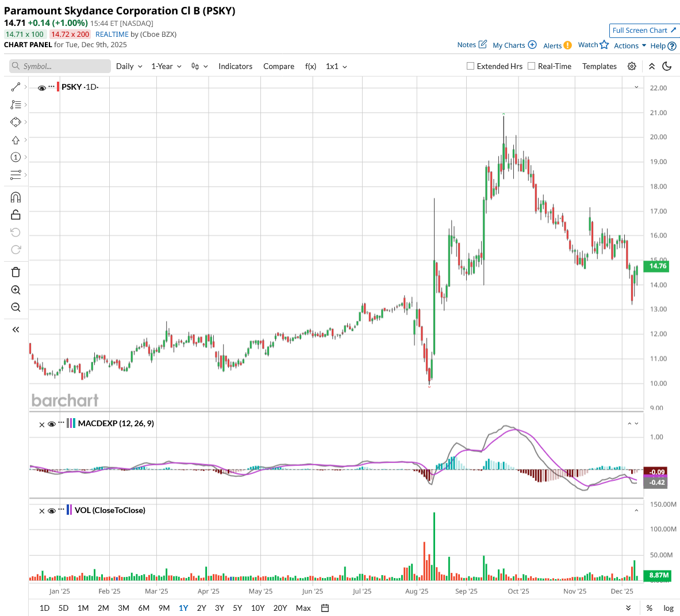Open the Templates menu
This screenshot has height=616, width=680.
point(600,66)
